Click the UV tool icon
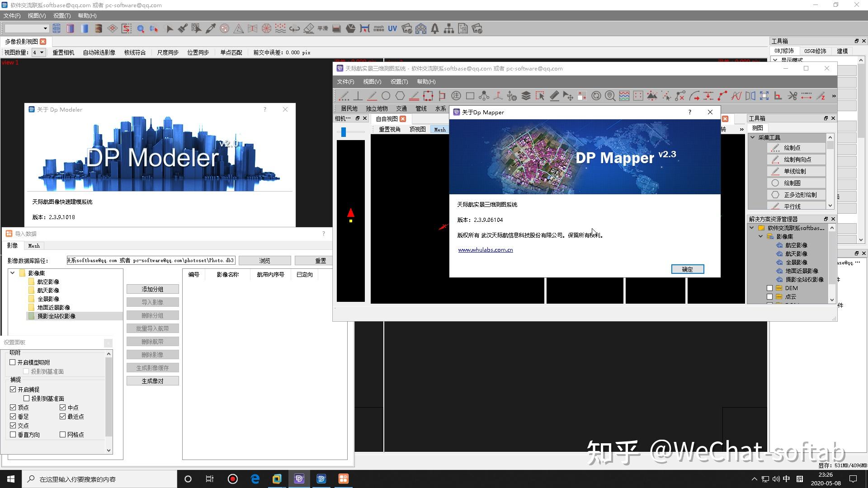Viewport: 868px width, 488px height. (392, 28)
